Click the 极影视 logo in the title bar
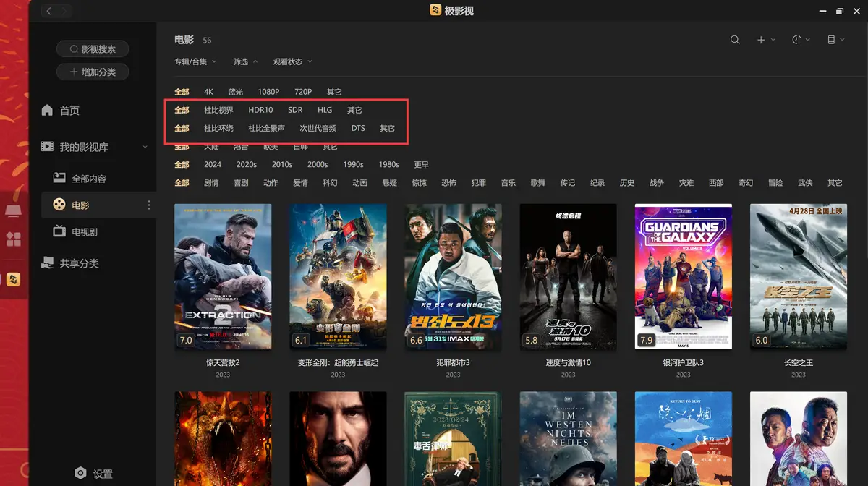The width and height of the screenshot is (868, 486). 435,11
